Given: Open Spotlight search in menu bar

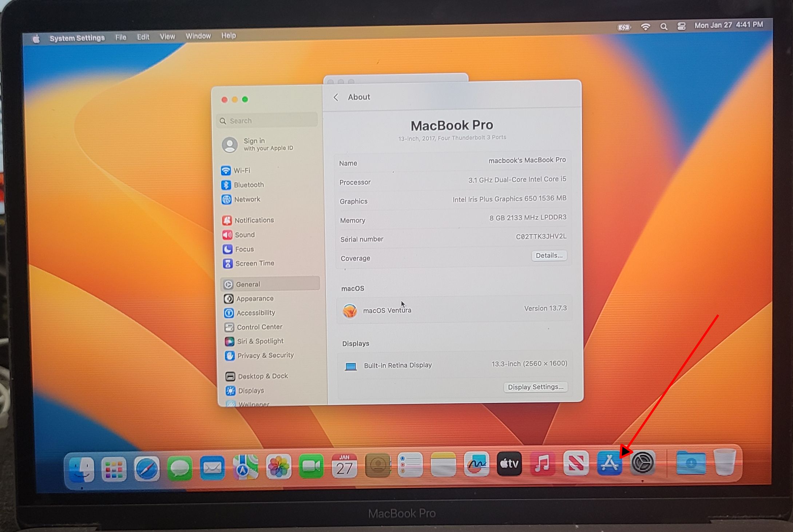Looking at the screenshot, I should (x=663, y=27).
